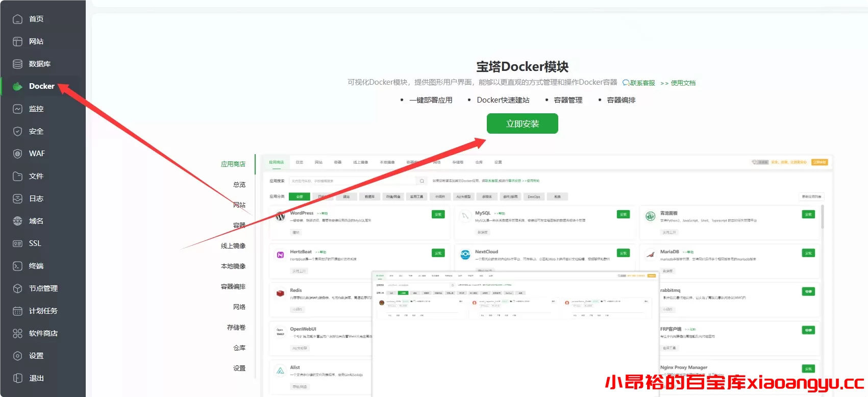Open the 监控 monitoring icon in sidebar
This screenshot has width=868, height=397.
(17, 109)
